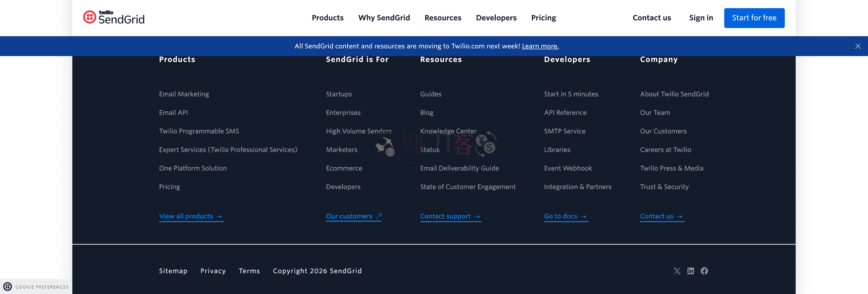Click Start for free
The image size is (868, 294).
754,18
